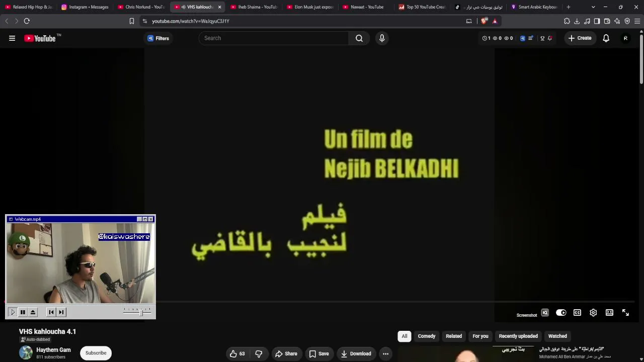Viewport: 644px width, 362px height.
Task: Open the Haythem Gam channel avatar
Action: coord(26,353)
